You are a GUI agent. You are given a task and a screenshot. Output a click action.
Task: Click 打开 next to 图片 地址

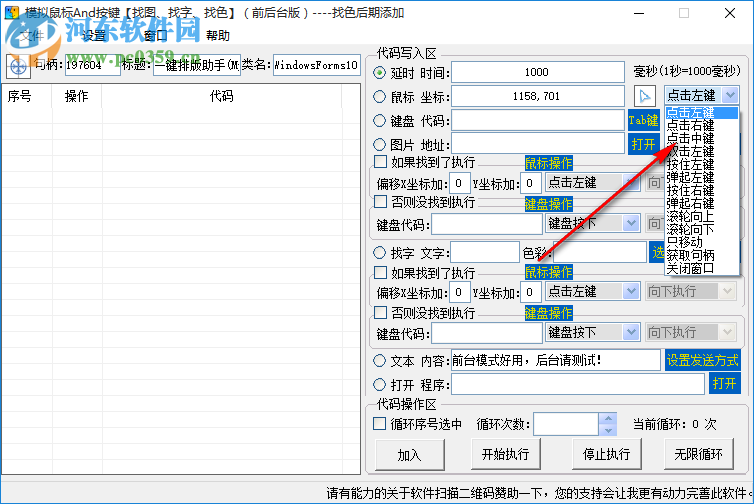pos(643,144)
